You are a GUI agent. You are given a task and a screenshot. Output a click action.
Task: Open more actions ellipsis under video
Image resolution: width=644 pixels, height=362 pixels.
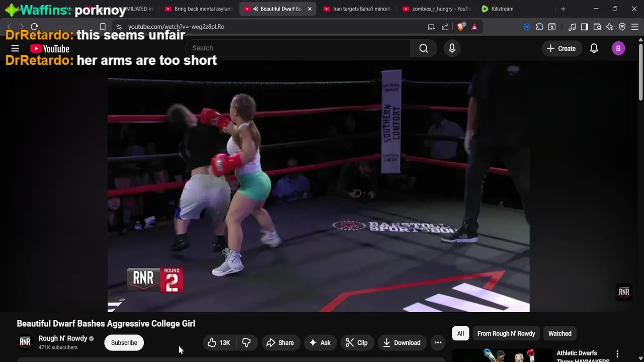coord(438,343)
